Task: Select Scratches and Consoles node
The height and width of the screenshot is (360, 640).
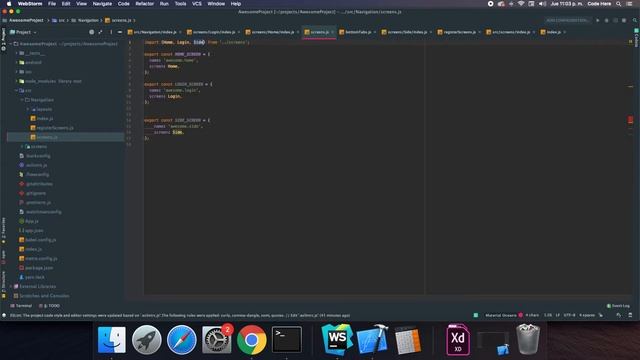Action: pyautogui.click(x=41, y=296)
